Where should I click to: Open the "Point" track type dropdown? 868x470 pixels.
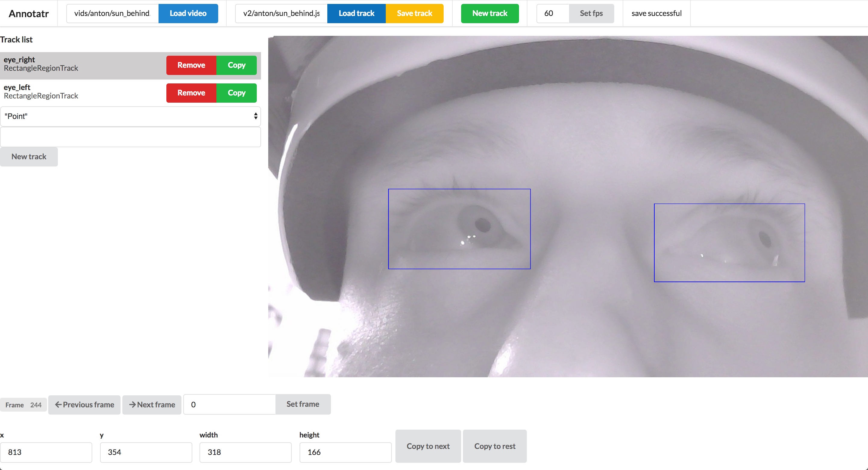pyautogui.click(x=131, y=116)
